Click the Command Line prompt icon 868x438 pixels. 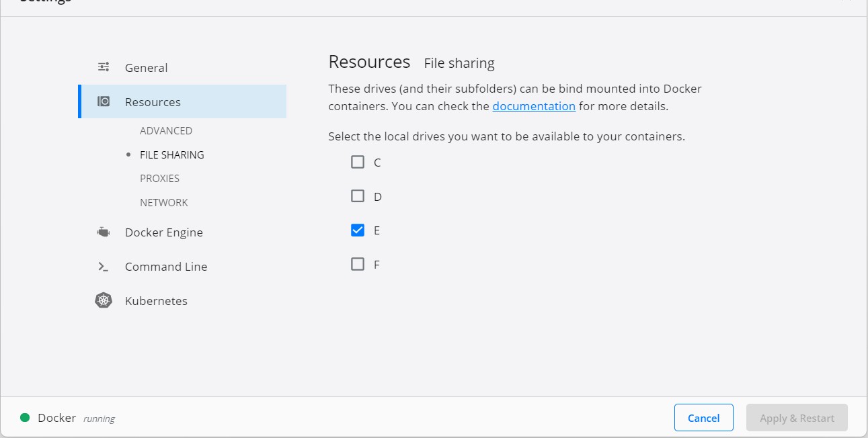click(x=103, y=267)
